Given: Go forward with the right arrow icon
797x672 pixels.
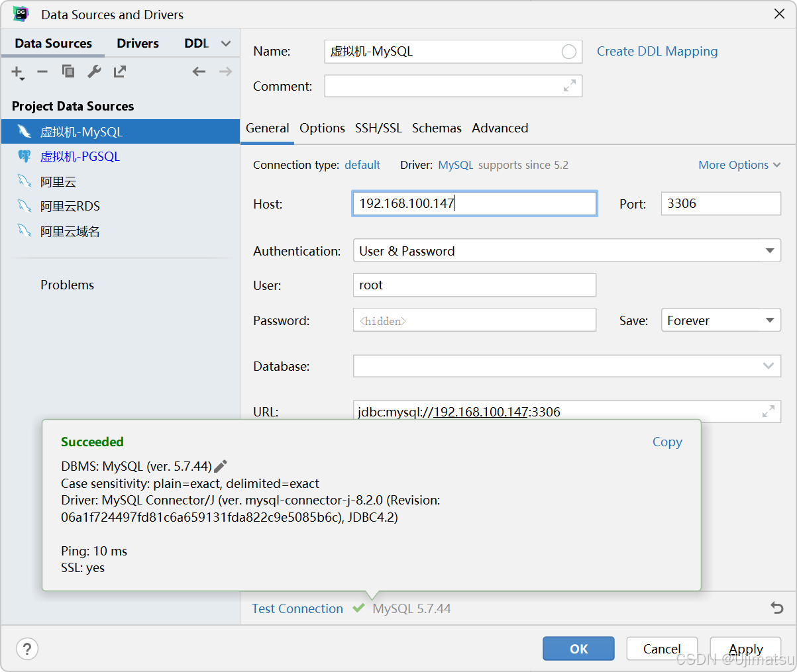Looking at the screenshot, I should click(225, 72).
